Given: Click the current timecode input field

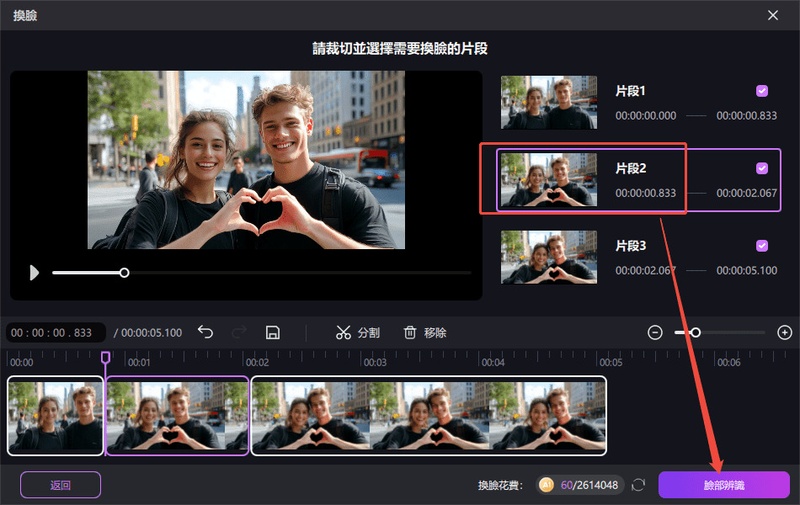Looking at the screenshot, I should pos(56,333).
